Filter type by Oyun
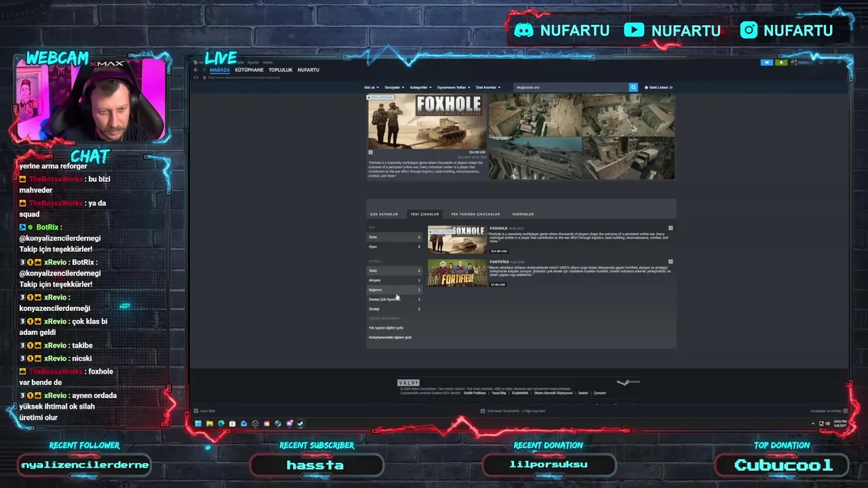The width and height of the screenshot is (868, 488). coord(394,247)
